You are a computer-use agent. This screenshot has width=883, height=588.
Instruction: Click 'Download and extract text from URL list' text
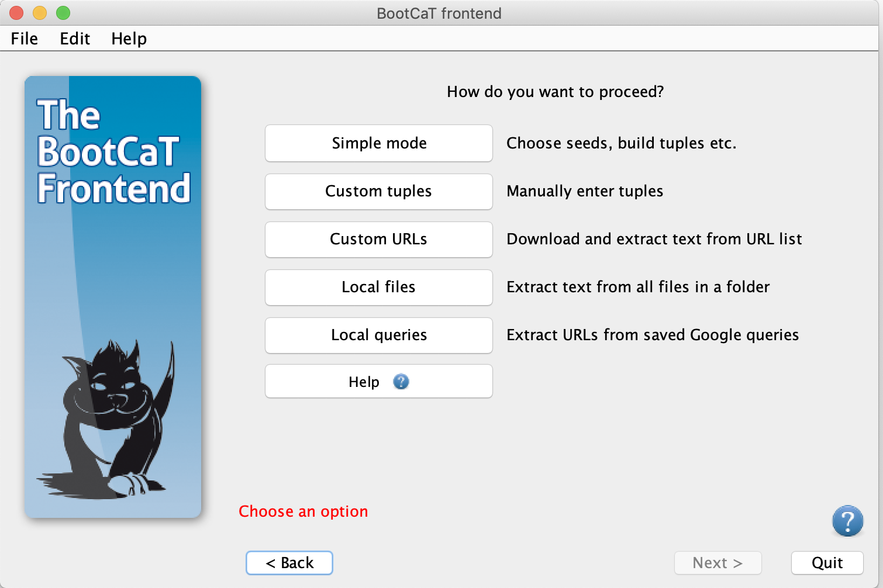654,239
